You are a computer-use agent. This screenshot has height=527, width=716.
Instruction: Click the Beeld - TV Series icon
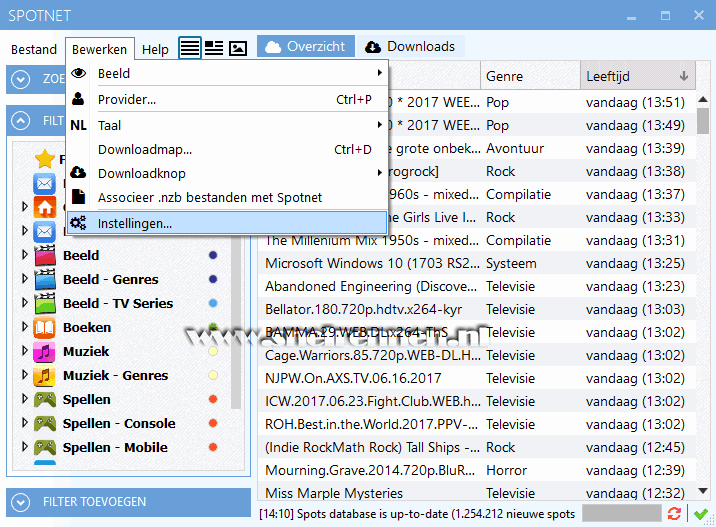coord(45,303)
